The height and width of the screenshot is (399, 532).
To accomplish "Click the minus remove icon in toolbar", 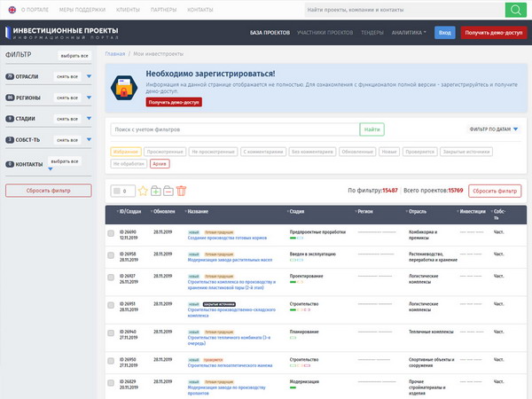I will tap(168, 191).
